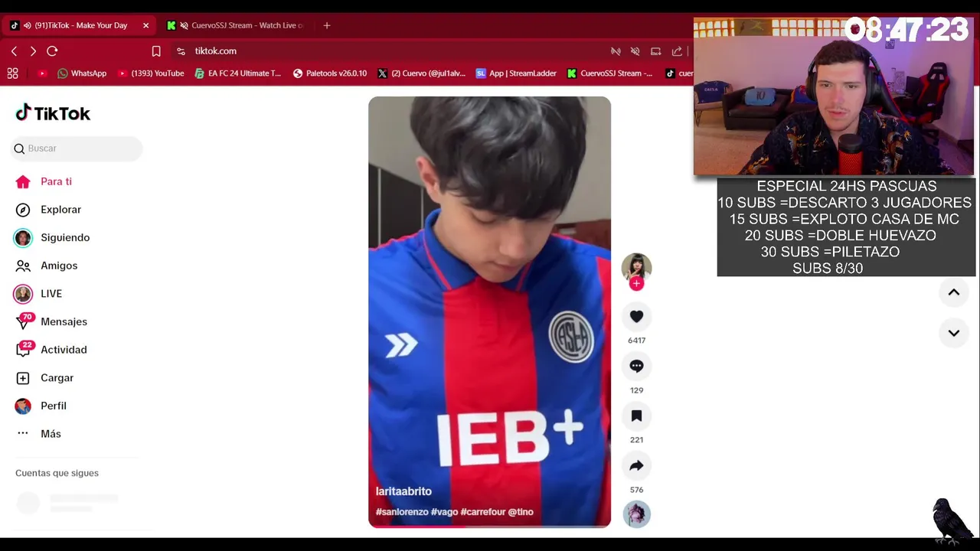Open the sound disc avatar below share

(636, 514)
